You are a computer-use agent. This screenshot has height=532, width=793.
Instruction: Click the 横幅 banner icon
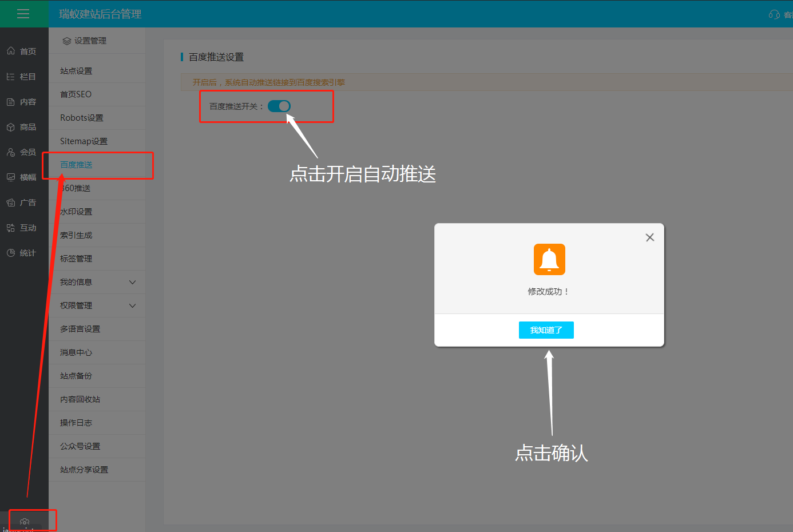(11, 177)
